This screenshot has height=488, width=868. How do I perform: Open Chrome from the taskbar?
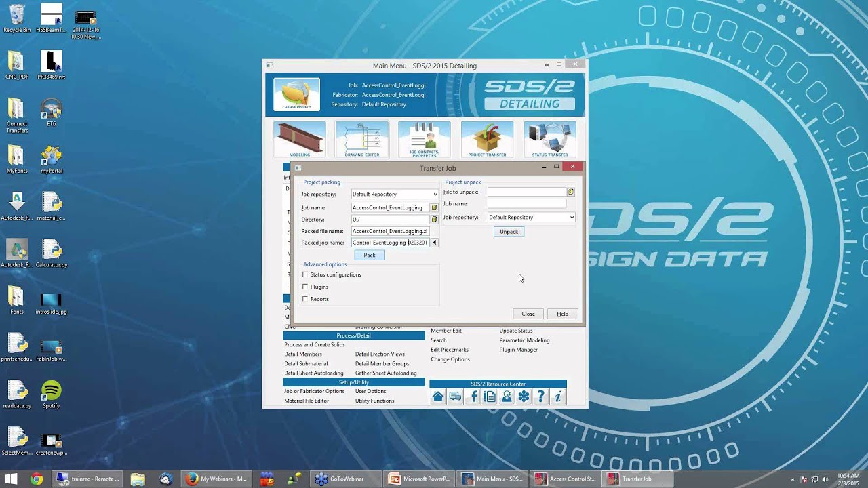[37, 479]
